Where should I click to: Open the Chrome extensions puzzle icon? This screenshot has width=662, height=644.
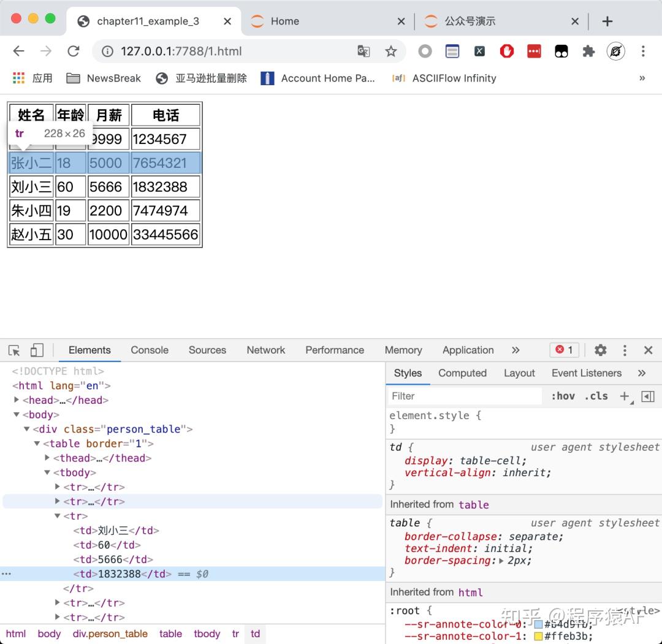pyautogui.click(x=588, y=51)
